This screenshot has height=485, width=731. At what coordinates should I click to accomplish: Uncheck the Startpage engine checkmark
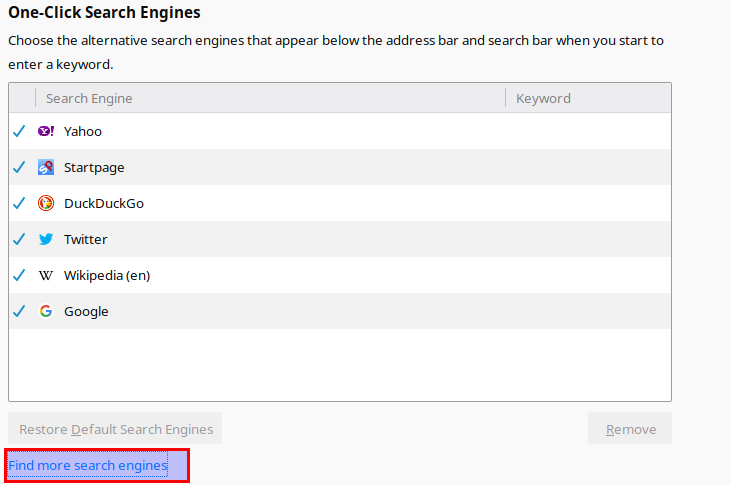coord(19,167)
